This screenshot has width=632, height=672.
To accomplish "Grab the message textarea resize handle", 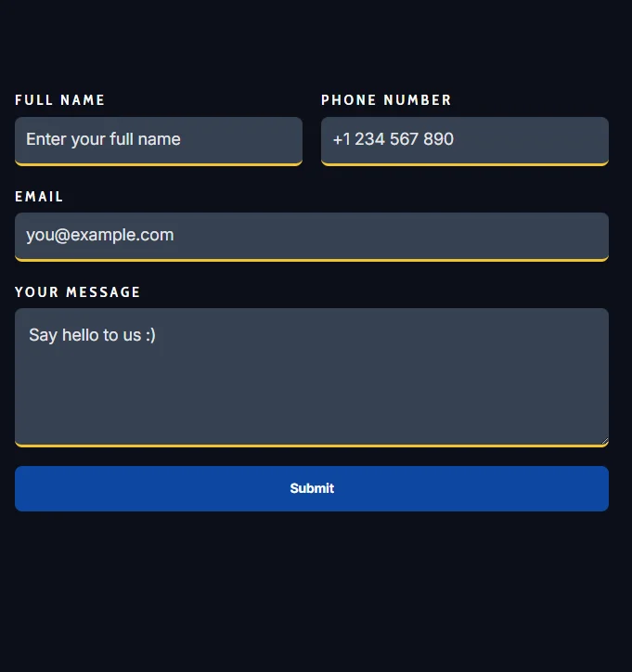I will [x=604, y=441].
